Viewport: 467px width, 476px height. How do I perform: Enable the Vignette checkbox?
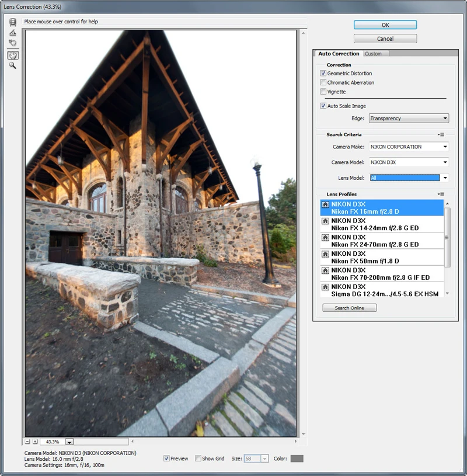323,91
